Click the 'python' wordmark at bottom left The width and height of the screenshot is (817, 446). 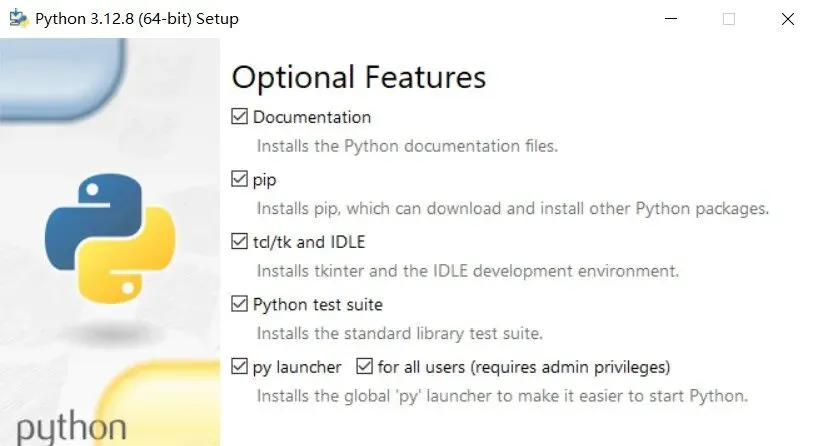click(72, 428)
